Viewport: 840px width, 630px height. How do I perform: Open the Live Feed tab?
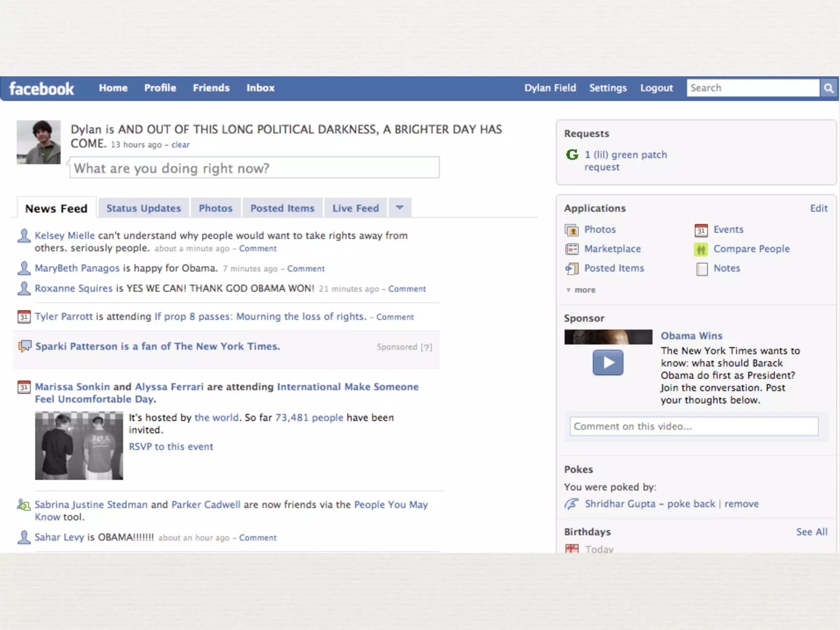[355, 208]
